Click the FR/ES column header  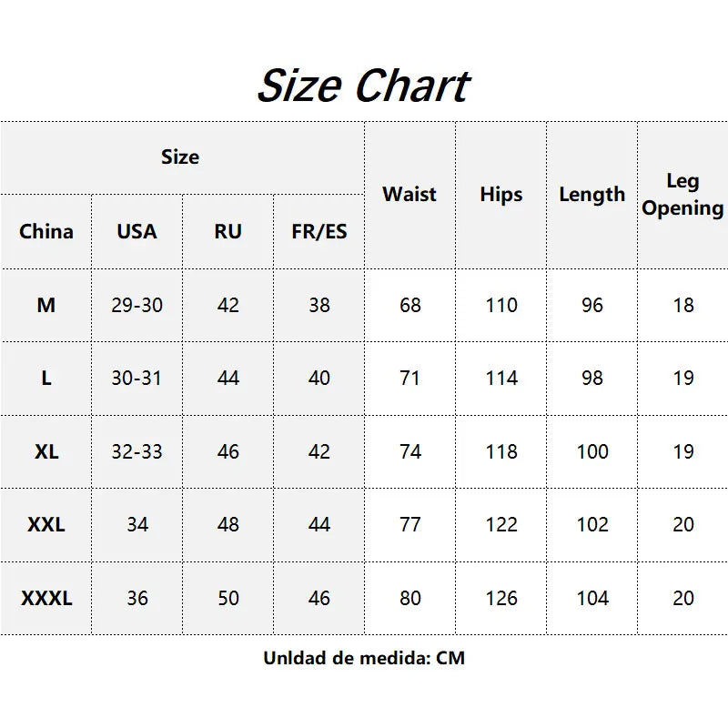pyautogui.click(x=319, y=231)
